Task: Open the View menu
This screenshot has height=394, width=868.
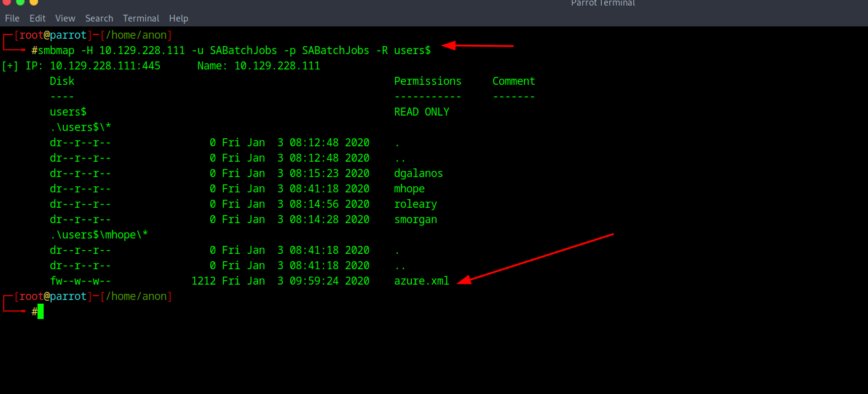Action: click(65, 18)
